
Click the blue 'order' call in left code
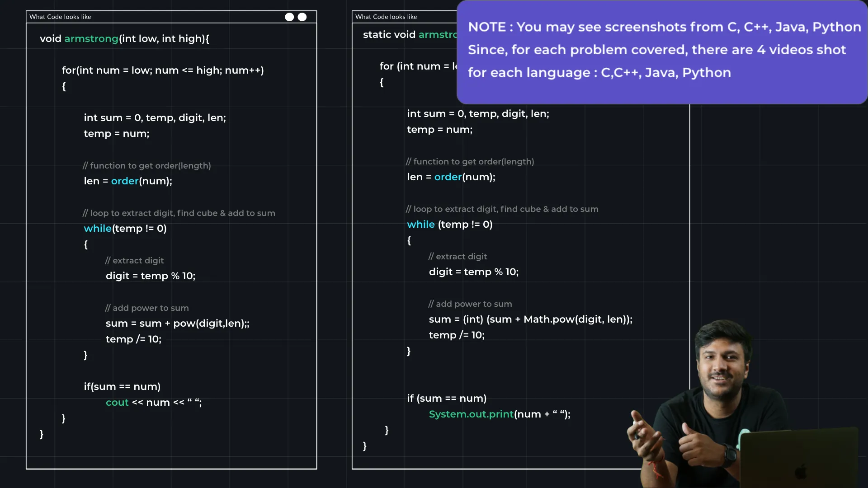(125, 181)
